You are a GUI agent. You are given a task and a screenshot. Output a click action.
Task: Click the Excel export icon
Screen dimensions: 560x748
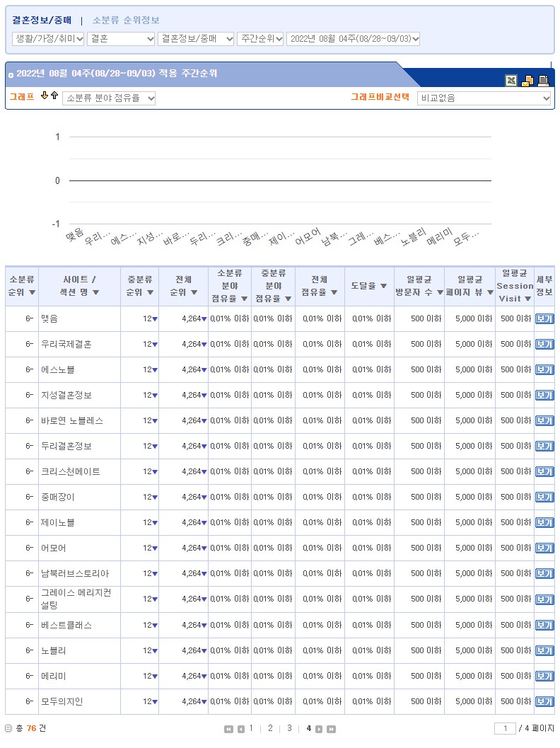tap(511, 81)
